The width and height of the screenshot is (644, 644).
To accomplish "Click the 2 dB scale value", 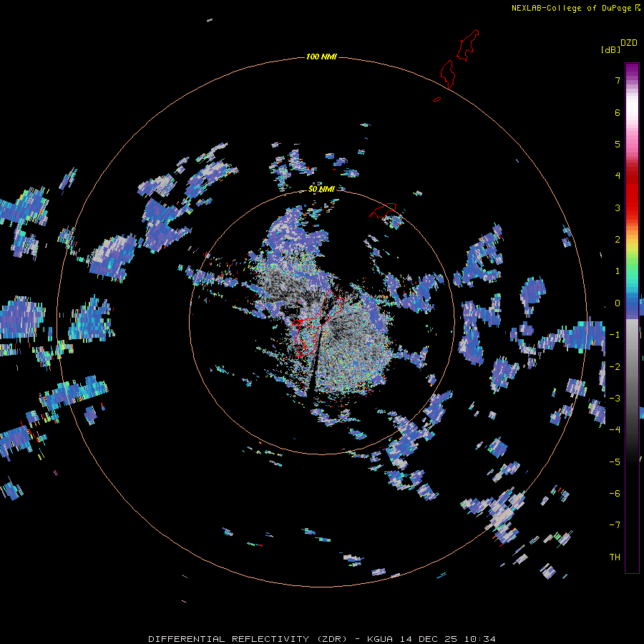I will click(x=618, y=240).
